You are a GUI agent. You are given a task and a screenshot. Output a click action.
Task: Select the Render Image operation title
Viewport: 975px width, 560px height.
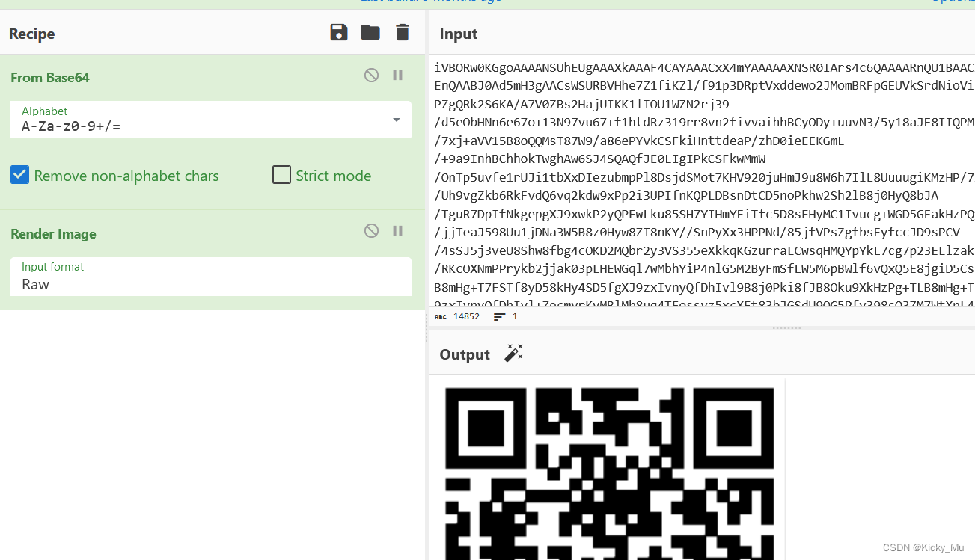coord(53,234)
